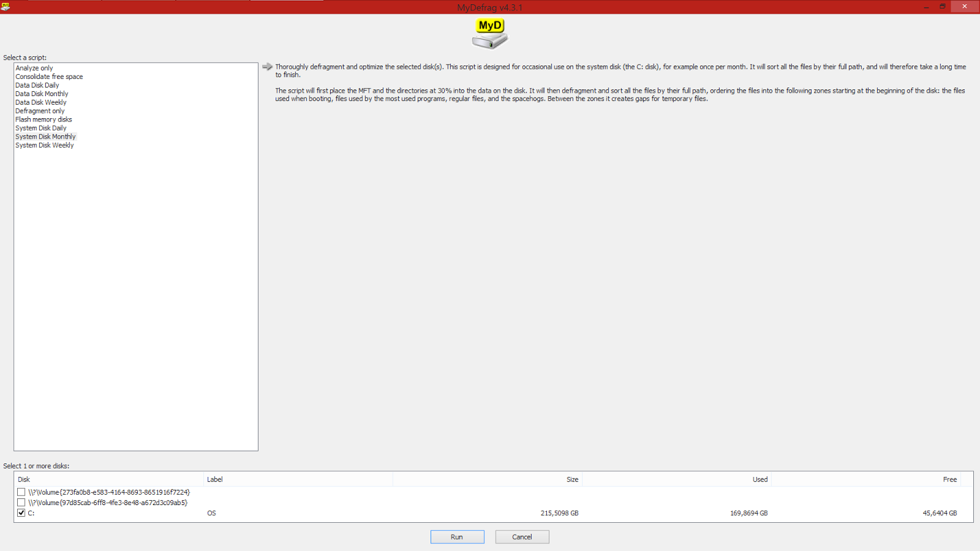
Task: Run the selected script
Action: [458, 537]
